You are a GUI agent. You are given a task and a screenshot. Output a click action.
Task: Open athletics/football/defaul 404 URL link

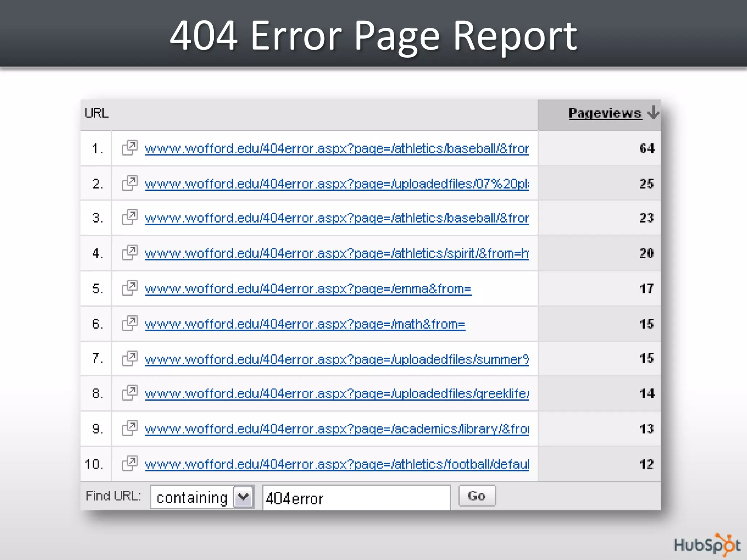pyautogui.click(x=337, y=464)
